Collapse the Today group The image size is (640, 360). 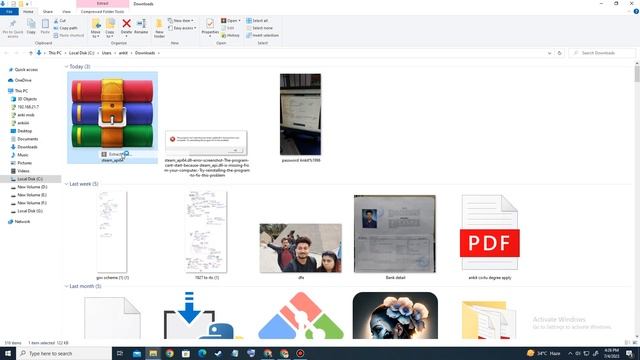(x=67, y=67)
